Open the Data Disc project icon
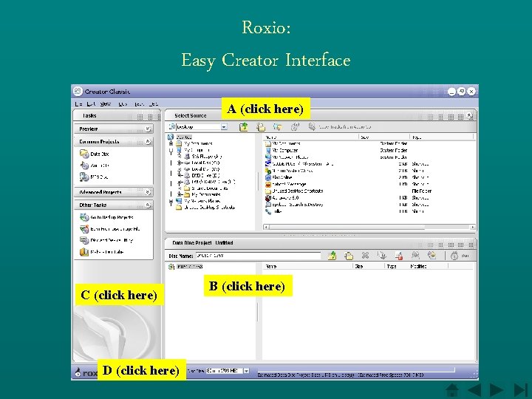The width and height of the screenshot is (532, 399). [84, 154]
